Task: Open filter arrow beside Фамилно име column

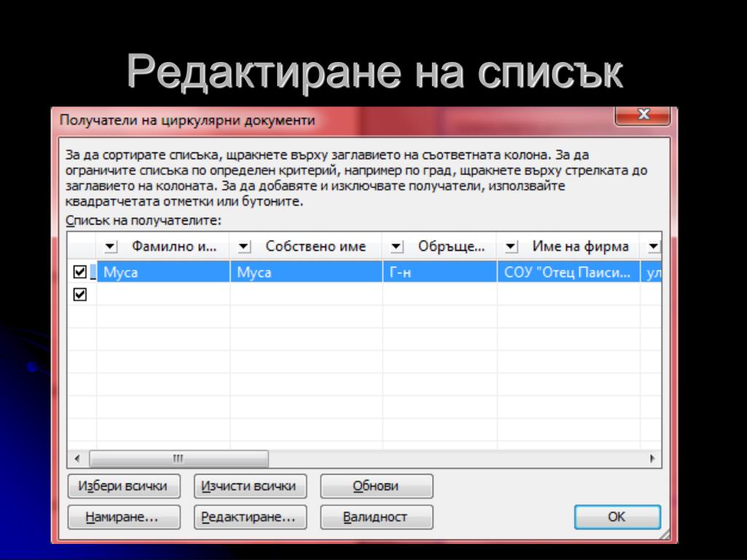Action: pyautogui.click(x=110, y=246)
